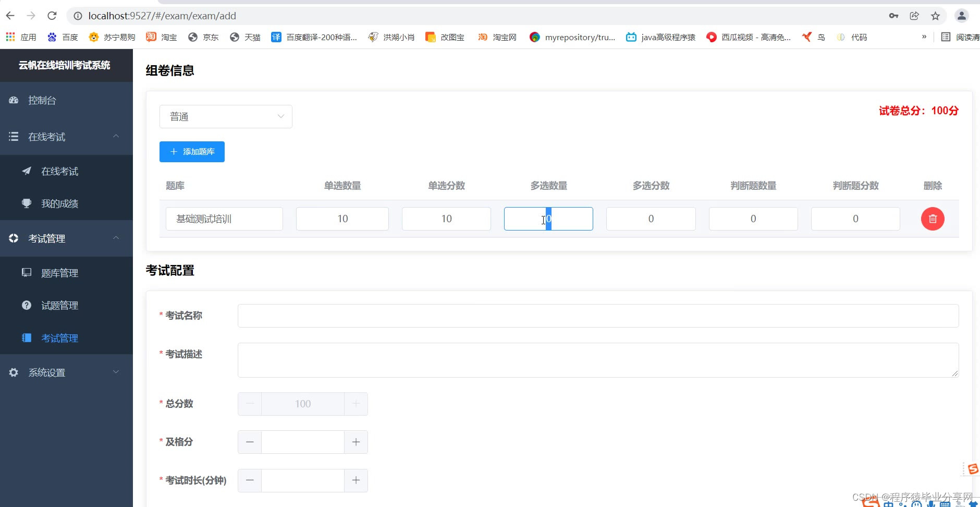
Task: Click the password key icon in address bar
Action: (893, 16)
